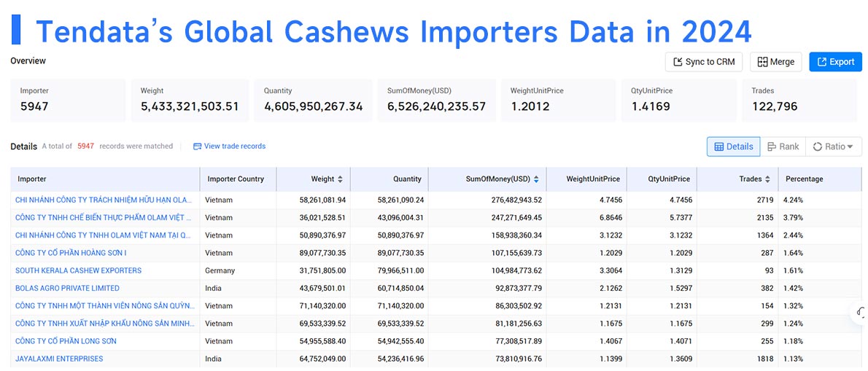Open importer CÔNG TY CỔ PHẦN HOÀNG SƠN I
Screen dimensions: 868x371
click(x=71, y=253)
